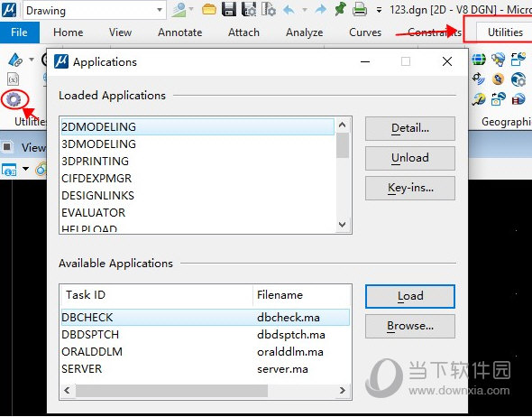Click the Google Earth settings globe-with-gear icon
This screenshot has width=532, height=417.
(x=518, y=79)
